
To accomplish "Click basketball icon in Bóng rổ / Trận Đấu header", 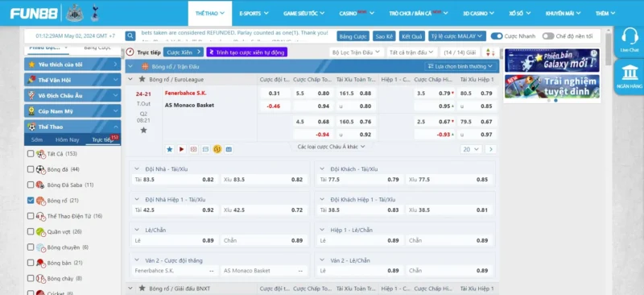I will tap(145, 66).
